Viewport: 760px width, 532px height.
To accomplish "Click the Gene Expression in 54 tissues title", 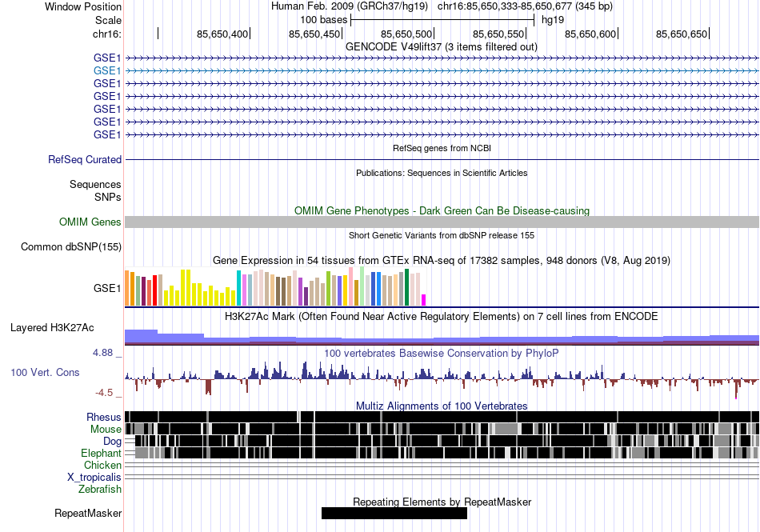I will pyautogui.click(x=442, y=261).
